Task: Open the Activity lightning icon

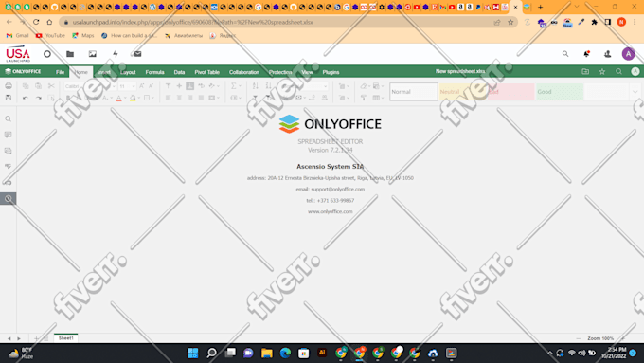Action: click(x=116, y=54)
